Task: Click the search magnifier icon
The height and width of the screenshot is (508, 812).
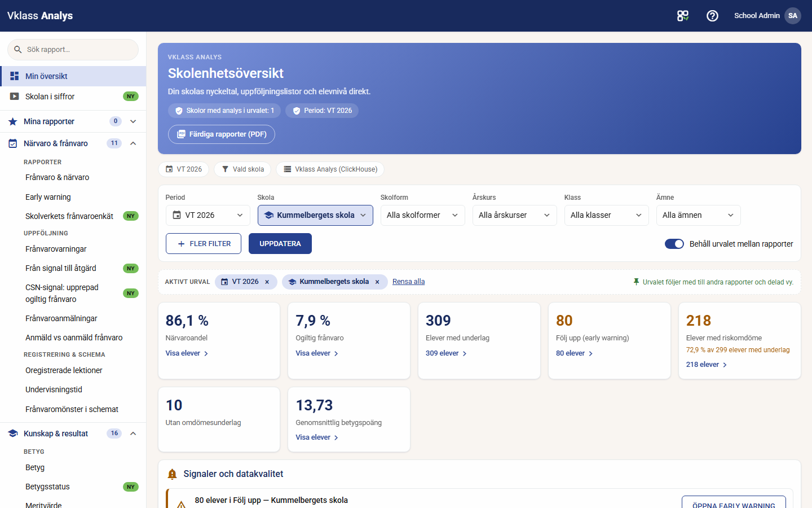Action: click(x=18, y=50)
